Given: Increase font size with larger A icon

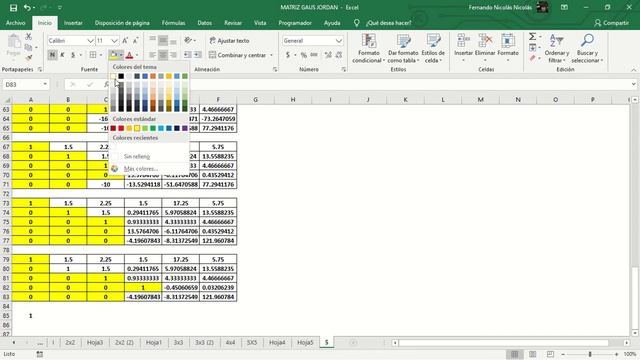Looking at the screenshot, I should 125,40.
